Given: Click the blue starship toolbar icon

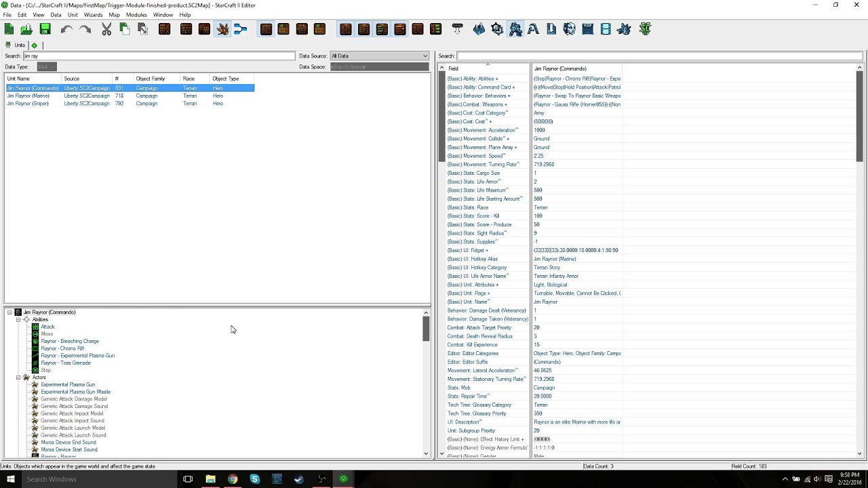Looking at the screenshot, I should click(x=624, y=29).
